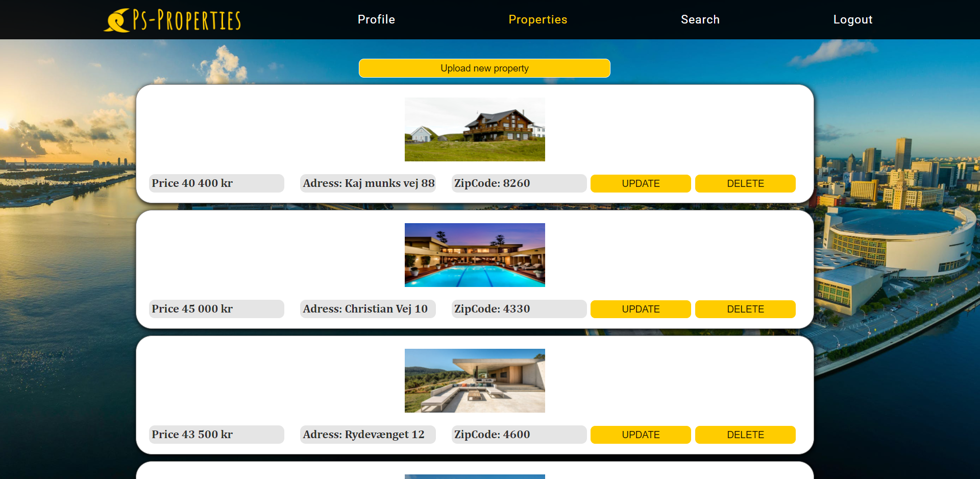Viewport: 980px width, 479px height.
Task: Click Upload new property button
Action: 484,68
